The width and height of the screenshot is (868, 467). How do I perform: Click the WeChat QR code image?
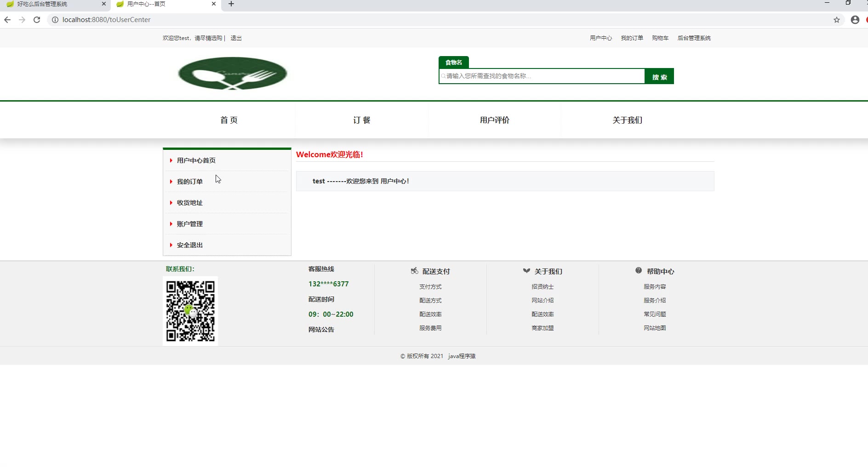(x=190, y=311)
